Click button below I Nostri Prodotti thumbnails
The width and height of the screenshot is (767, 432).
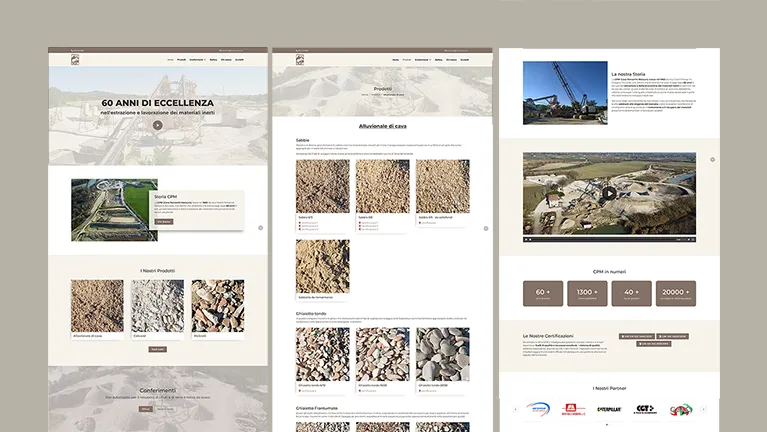coord(157,349)
